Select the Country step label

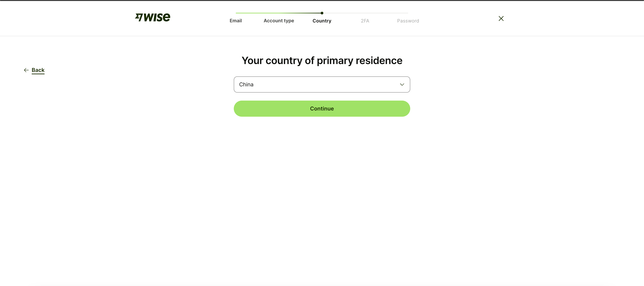click(x=322, y=21)
